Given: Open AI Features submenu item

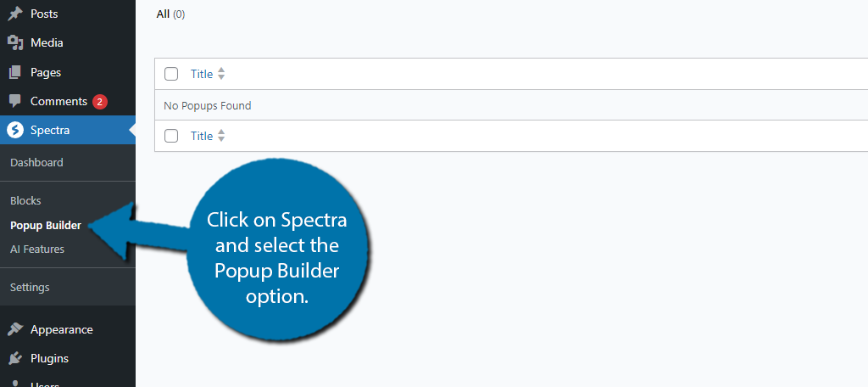Looking at the screenshot, I should 37,249.
